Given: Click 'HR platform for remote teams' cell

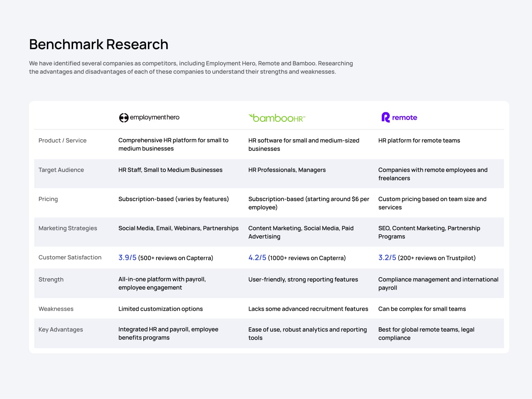Looking at the screenshot, I should pos(419,140).
